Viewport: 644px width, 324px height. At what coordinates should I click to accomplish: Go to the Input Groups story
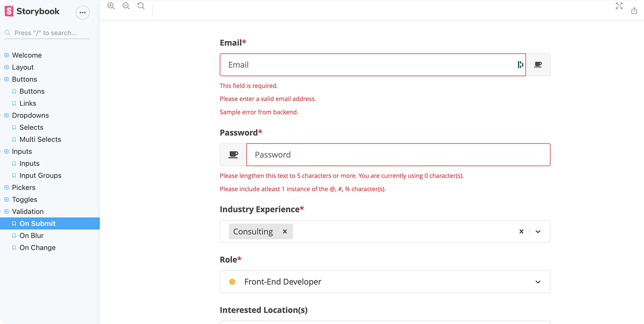tap(40, 176)
